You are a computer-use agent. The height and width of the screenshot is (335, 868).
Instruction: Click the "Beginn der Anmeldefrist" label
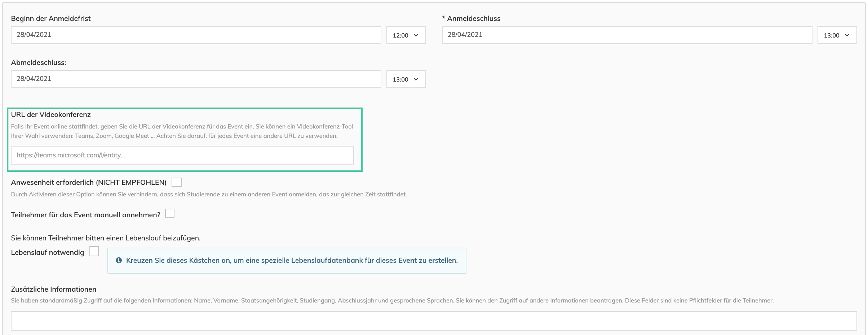point(51,18)
